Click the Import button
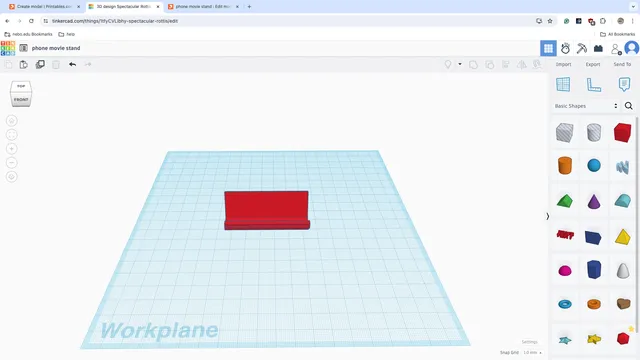Screen dimensions: 640x360 pyautogui.click(x=563, y=64)
